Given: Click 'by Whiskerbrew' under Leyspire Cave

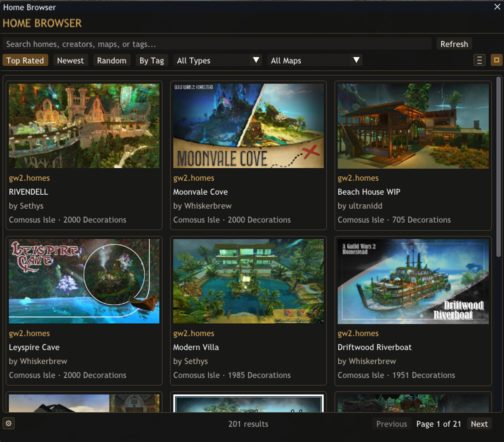Looking at the screenshot, I should (38, 361).
